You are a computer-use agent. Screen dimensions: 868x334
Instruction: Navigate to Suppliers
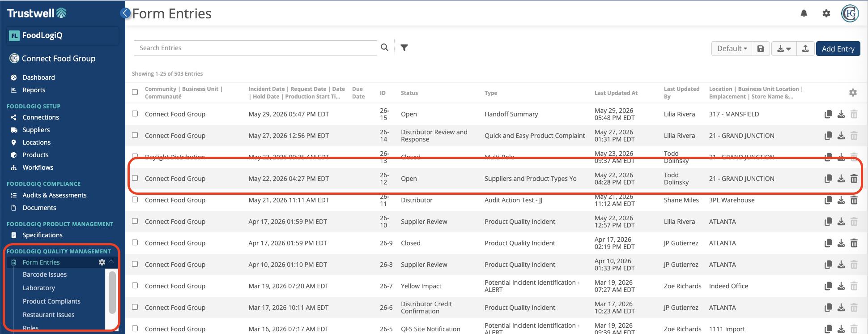[36, 130]
